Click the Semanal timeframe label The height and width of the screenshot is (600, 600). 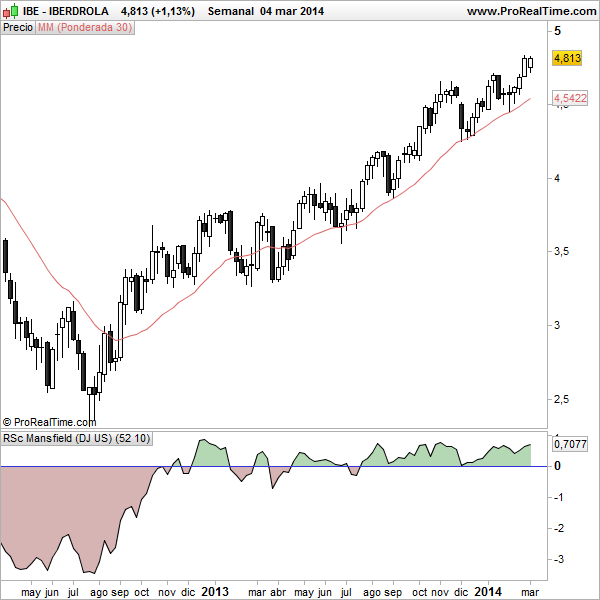pyautogui.click(x=231, y=11)
